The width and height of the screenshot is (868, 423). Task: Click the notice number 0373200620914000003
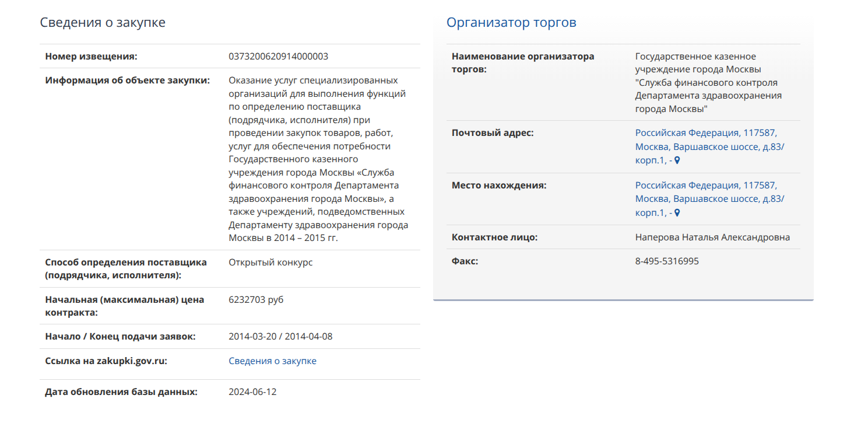[x=278, y=57]
